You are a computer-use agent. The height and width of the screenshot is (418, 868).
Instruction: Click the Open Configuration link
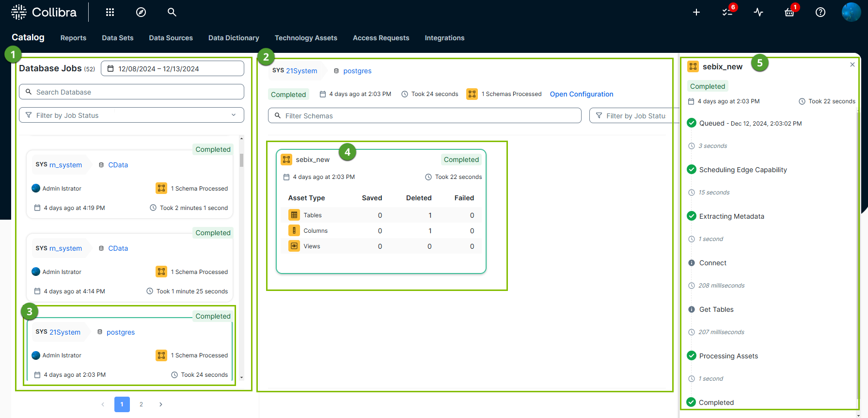581,94
